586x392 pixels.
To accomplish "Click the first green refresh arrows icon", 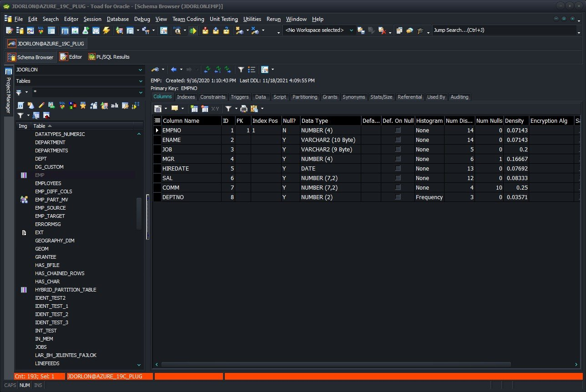I will pyautogui.click(x=207, y=70).
